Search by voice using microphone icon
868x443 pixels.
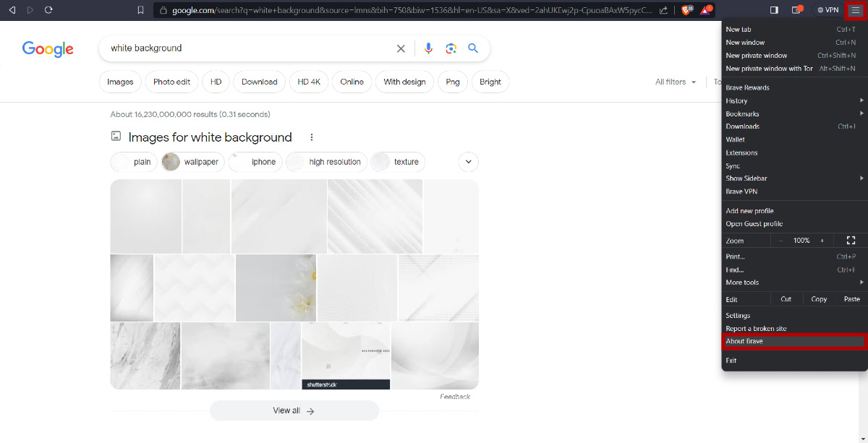click(x=428, y=48)
